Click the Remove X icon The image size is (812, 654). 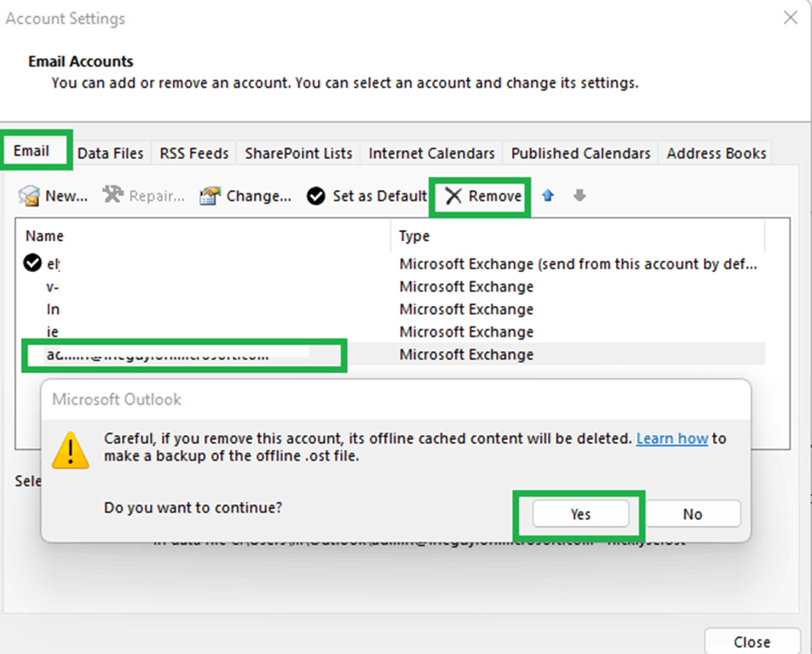tap(453, 196)
